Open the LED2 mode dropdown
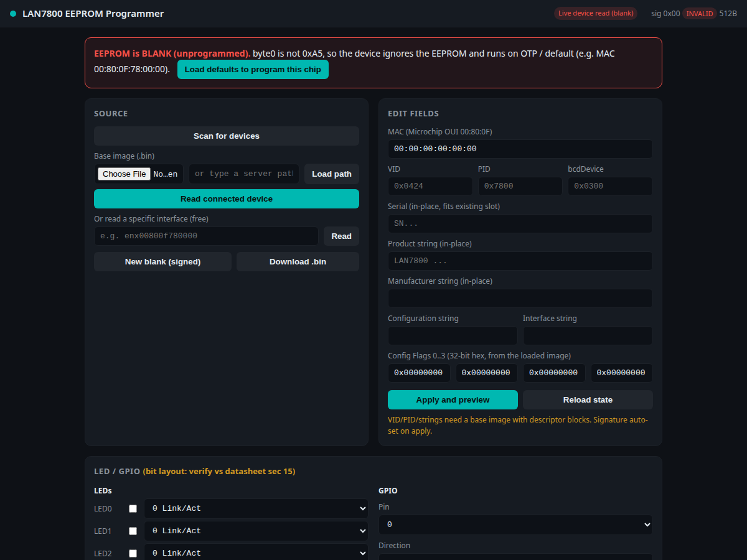Screen dimensions: 747x560 point(256,553)
